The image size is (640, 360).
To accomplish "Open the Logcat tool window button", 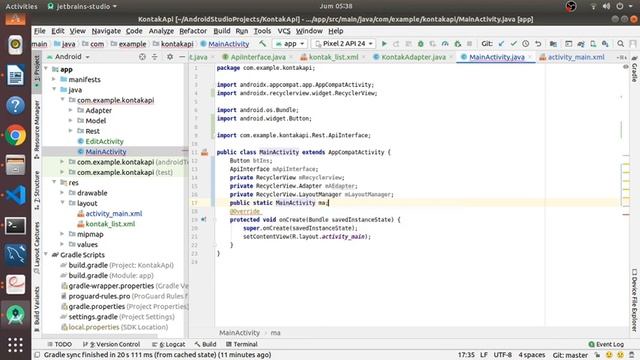I will (x=169, y=344).
